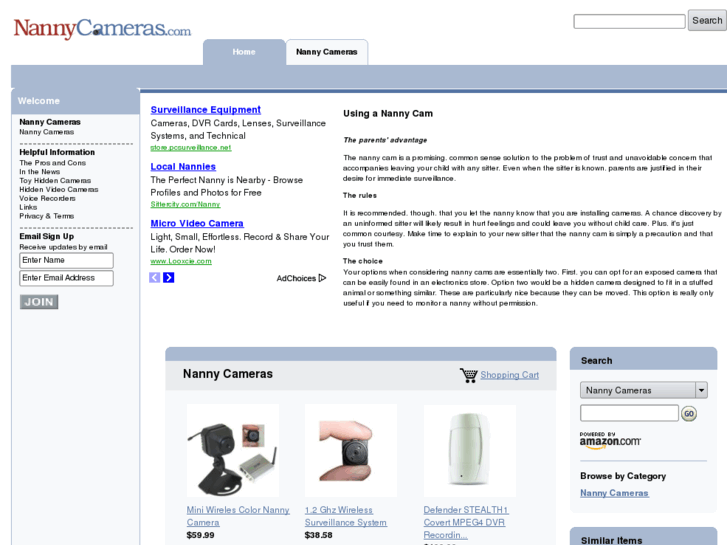Click the $38.58 price text
Image resolution: width=727 pixels, height=545 pixels.
319,535
